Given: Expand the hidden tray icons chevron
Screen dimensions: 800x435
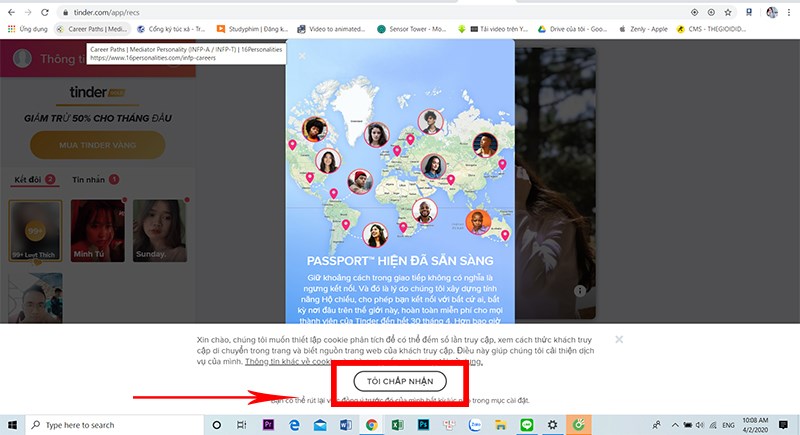Looking at the screenshot, I should click(675, 425).
